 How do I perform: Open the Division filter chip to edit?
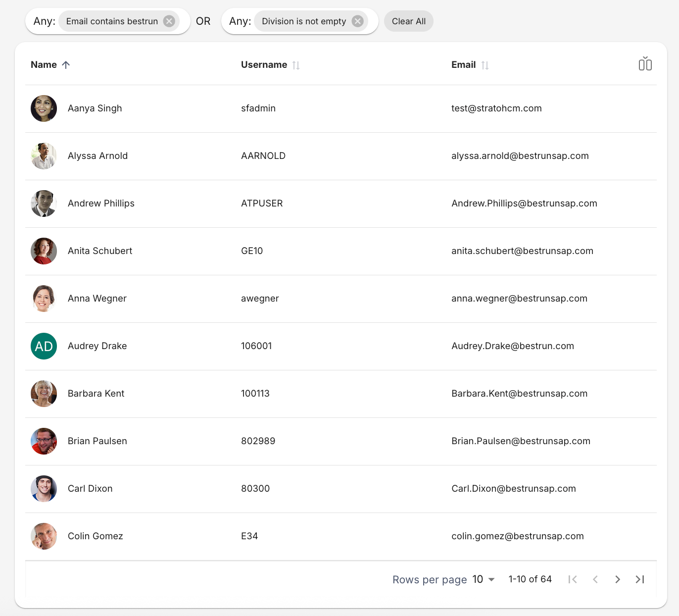click(x=303, y=21)
